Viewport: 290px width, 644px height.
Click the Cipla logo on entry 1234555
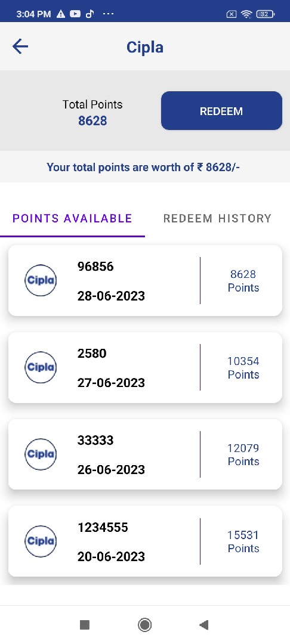tap(41, 541)
